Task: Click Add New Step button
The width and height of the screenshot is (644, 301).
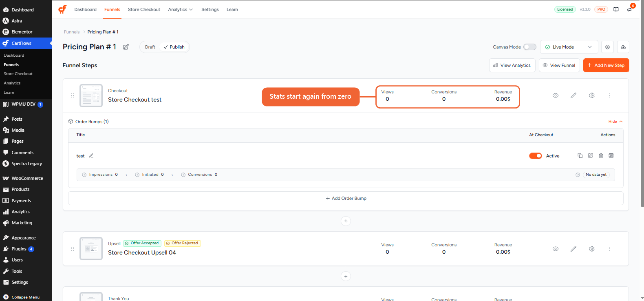Action: pos(606,65)
